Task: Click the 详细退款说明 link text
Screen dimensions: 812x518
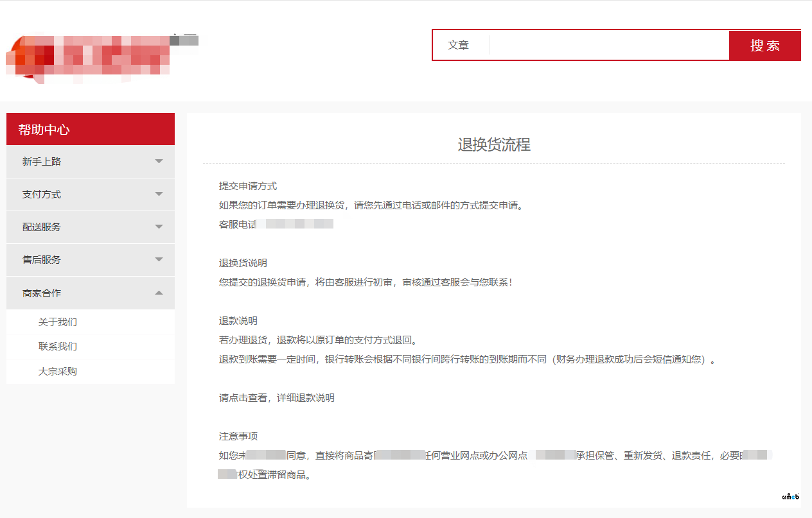Action: pos(306,398)
